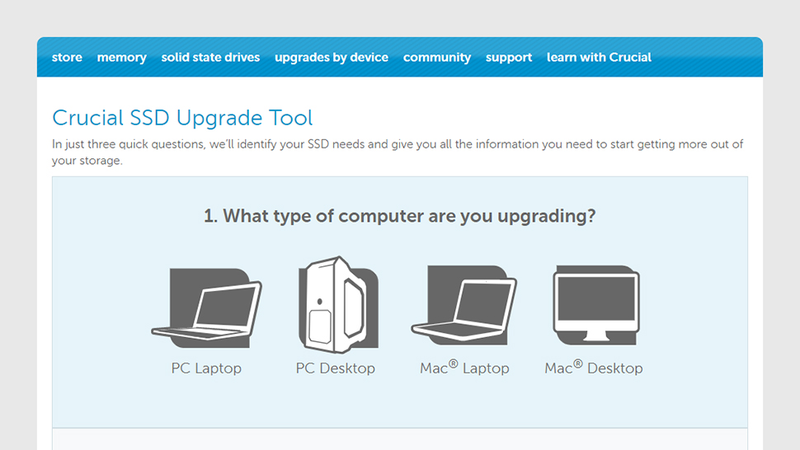Click the Mac Laptop label
The image size is (800, 450).
point(464,367)
